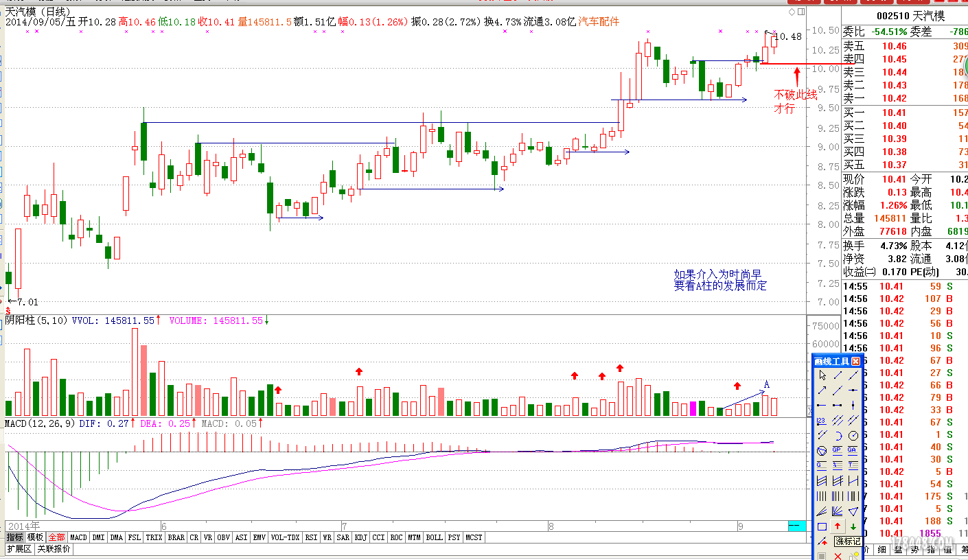Select the VR indicator tab

click(x=209, y=537)
